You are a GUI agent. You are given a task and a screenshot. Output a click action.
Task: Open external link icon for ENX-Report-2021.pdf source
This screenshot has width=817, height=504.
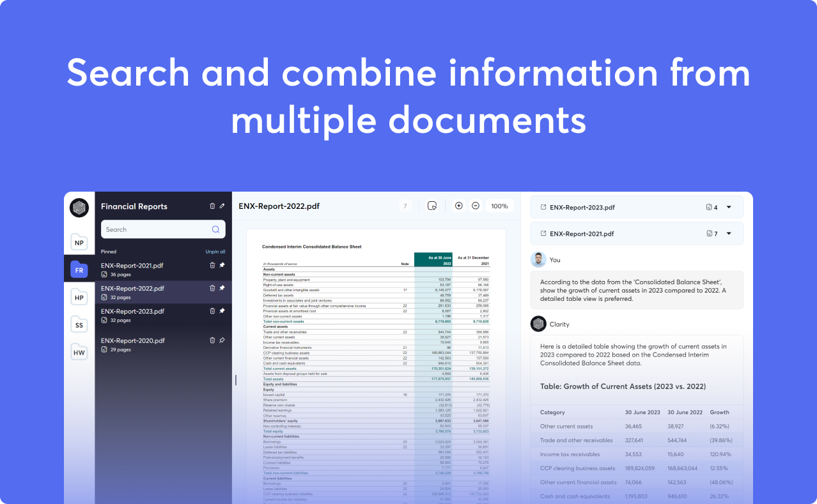pyautogui.click(x=543, y=234)
